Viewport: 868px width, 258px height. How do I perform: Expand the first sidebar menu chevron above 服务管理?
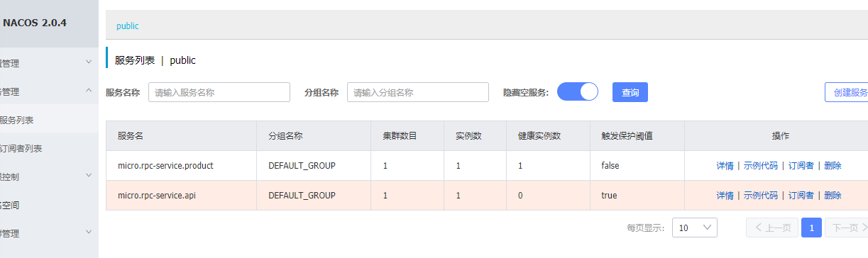click(89, 62)
